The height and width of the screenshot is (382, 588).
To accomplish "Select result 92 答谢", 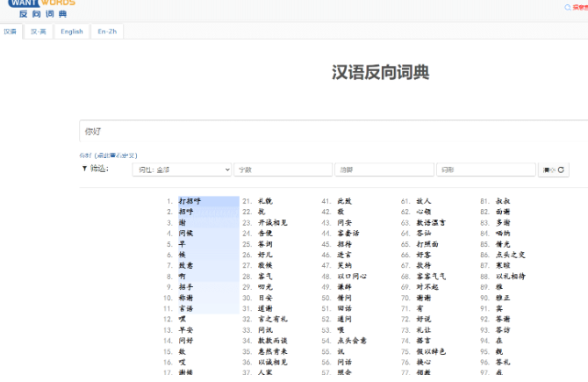I will [503, 320].
